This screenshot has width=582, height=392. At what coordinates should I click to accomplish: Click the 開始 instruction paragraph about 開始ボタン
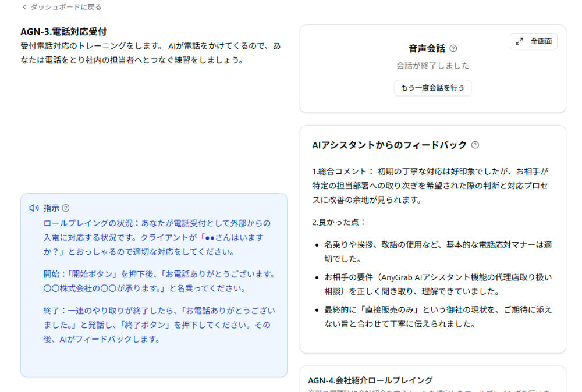(x=159, y=281)
